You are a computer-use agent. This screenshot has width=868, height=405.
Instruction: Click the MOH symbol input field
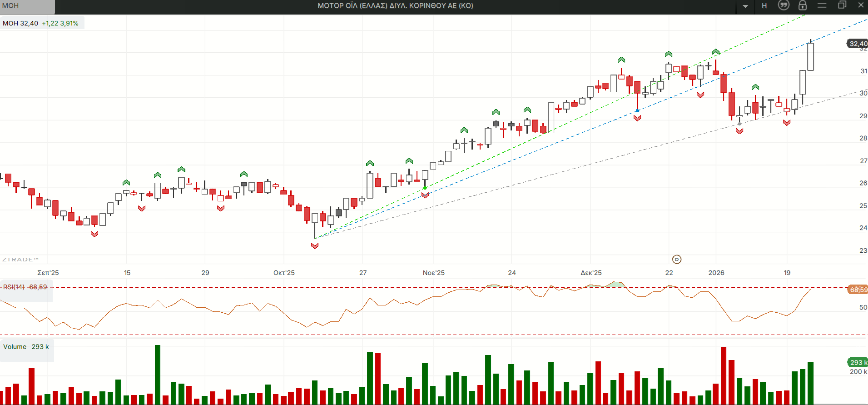[27, 6]
